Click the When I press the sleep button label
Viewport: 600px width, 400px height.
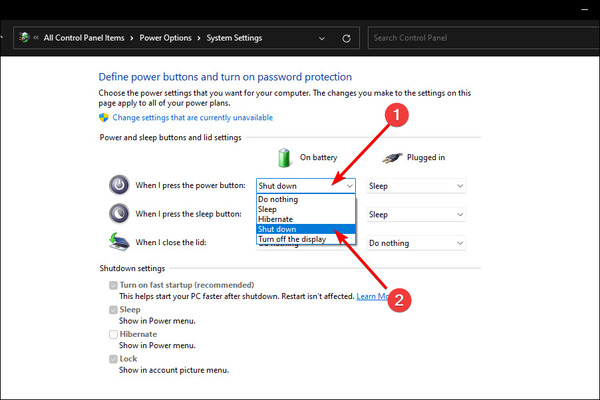point(188,214)
